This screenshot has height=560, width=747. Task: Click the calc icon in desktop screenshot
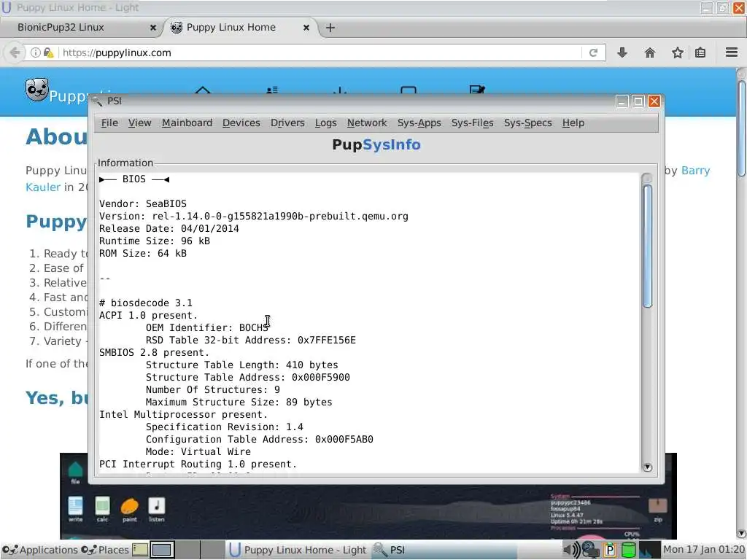tap(102, 509)
